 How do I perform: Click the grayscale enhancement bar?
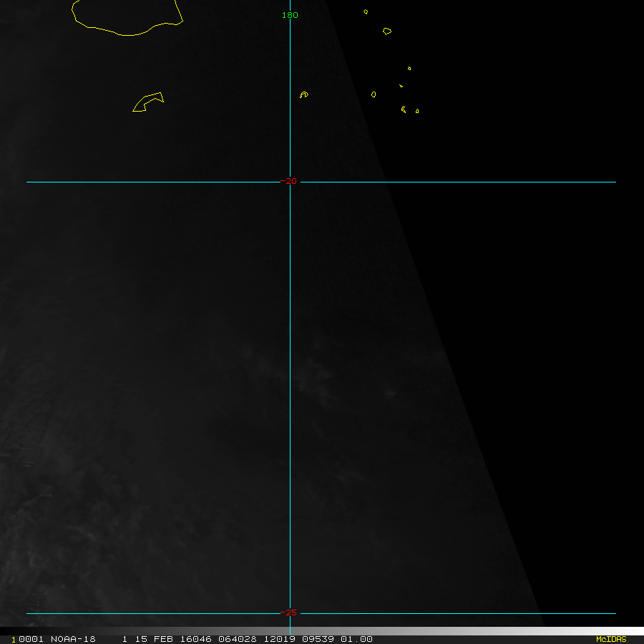(x=322, y=631)
